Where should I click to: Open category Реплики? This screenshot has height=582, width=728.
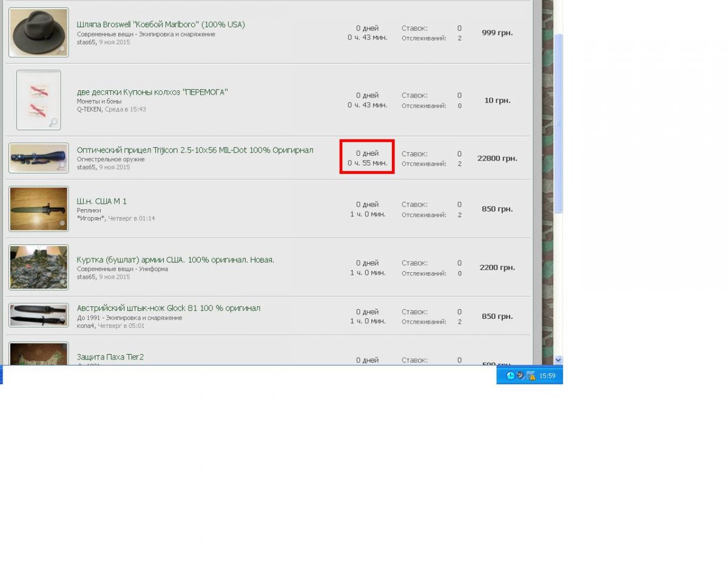(x=89, y=210)
